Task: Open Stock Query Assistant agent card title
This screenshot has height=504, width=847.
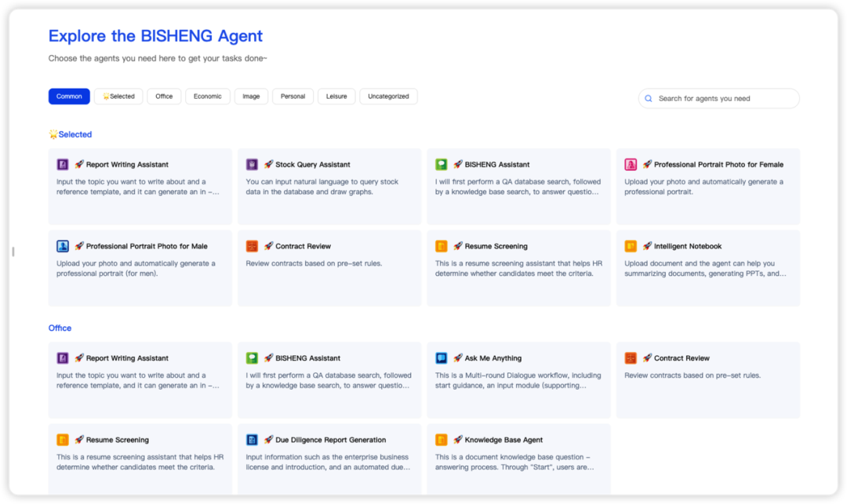Action: (313, 165)
